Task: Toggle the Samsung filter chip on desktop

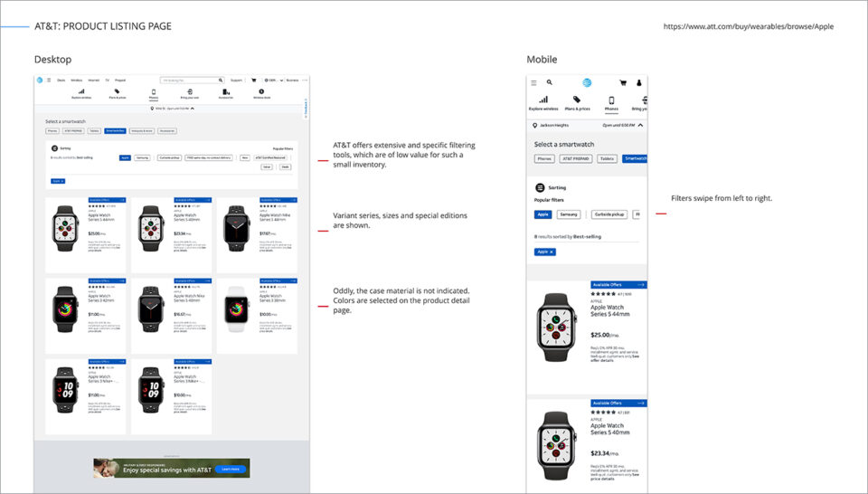Action: 142,157
